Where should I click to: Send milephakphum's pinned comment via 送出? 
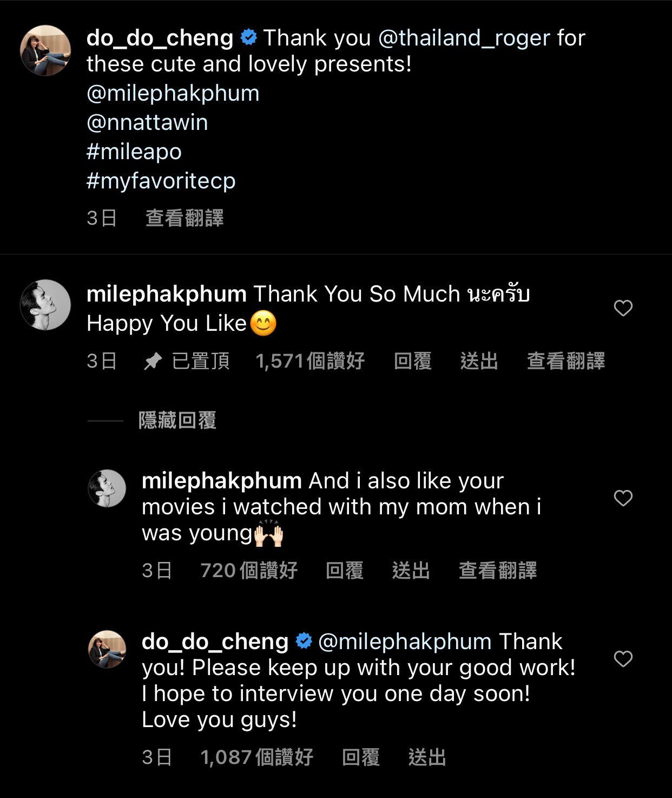[479, 361]
